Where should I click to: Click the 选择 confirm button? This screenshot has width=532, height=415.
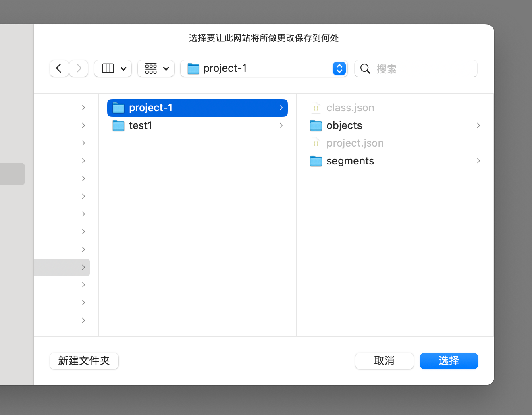(x=449, y=361)
